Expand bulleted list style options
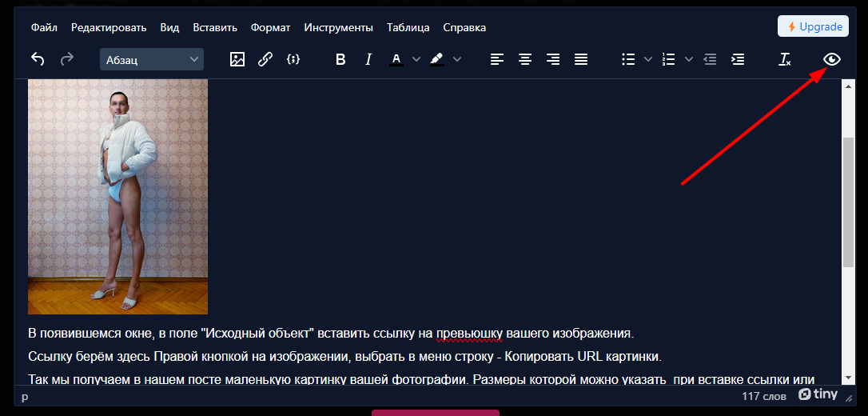Viewport: 868px width, 416px height. coord(647,59)
